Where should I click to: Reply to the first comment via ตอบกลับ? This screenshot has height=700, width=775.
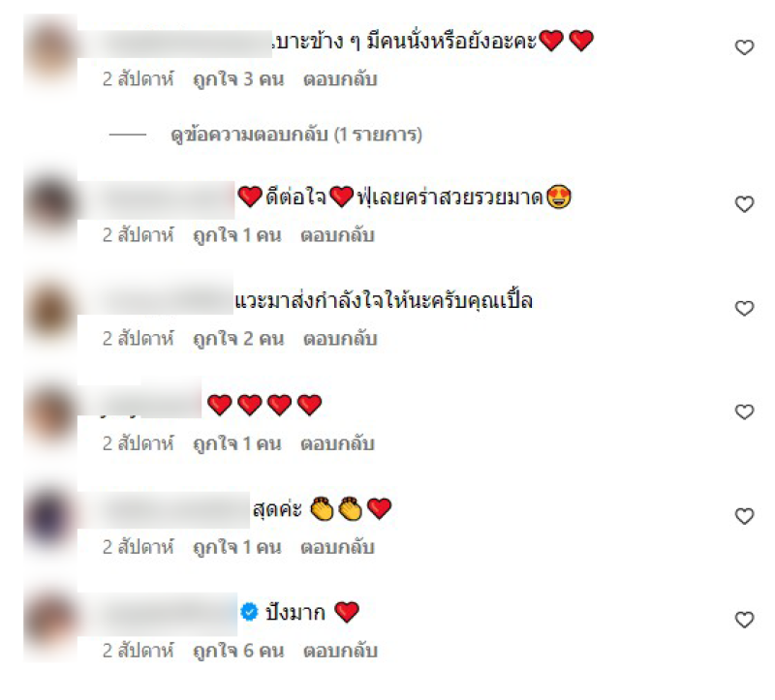click(340, 79)
